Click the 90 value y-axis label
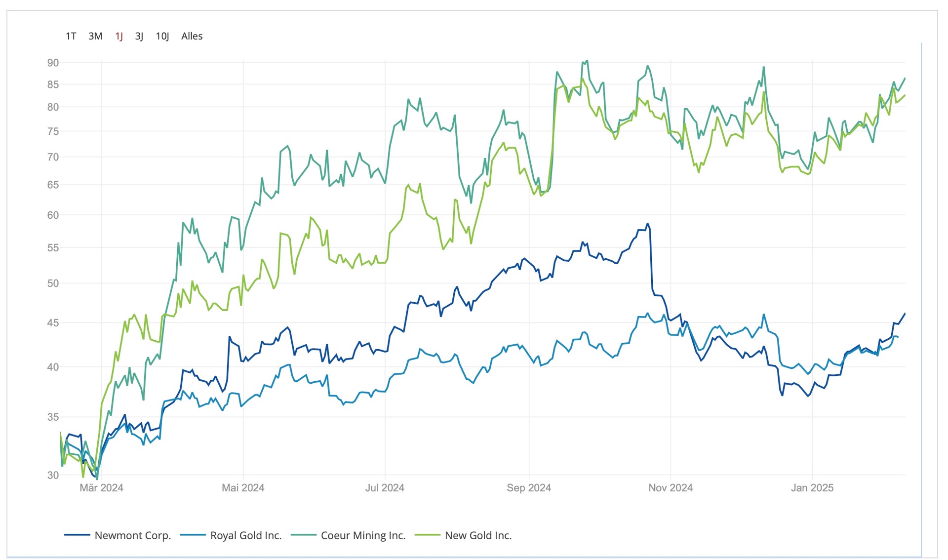The image size is (948, 560). (53, 63)
